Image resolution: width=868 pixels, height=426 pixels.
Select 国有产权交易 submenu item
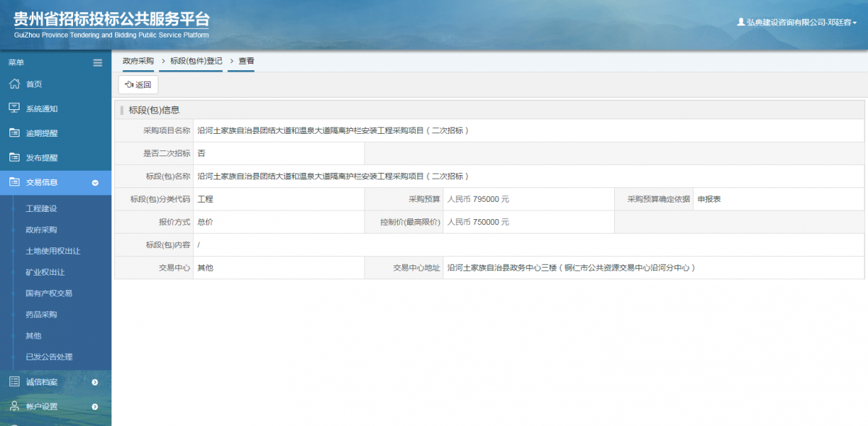coord(48,294)
